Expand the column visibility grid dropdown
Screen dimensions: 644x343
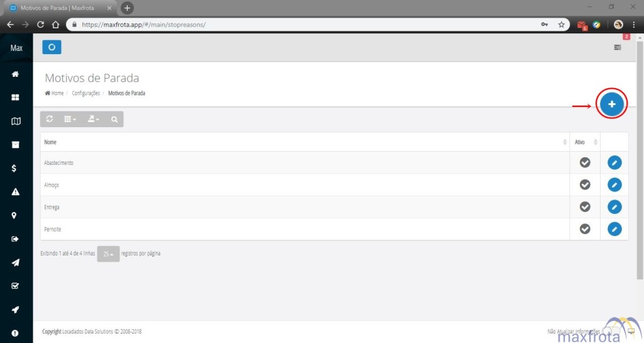point(70,119)
